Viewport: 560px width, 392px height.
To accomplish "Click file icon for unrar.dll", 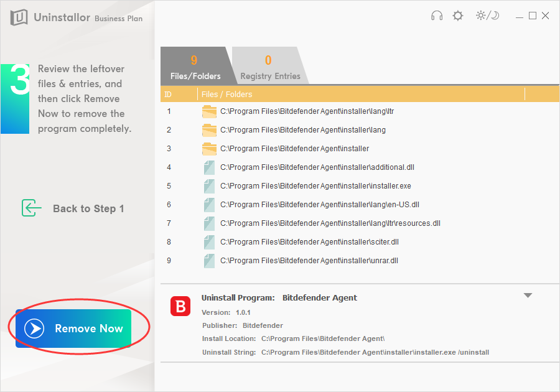I will tap(209, 261).
